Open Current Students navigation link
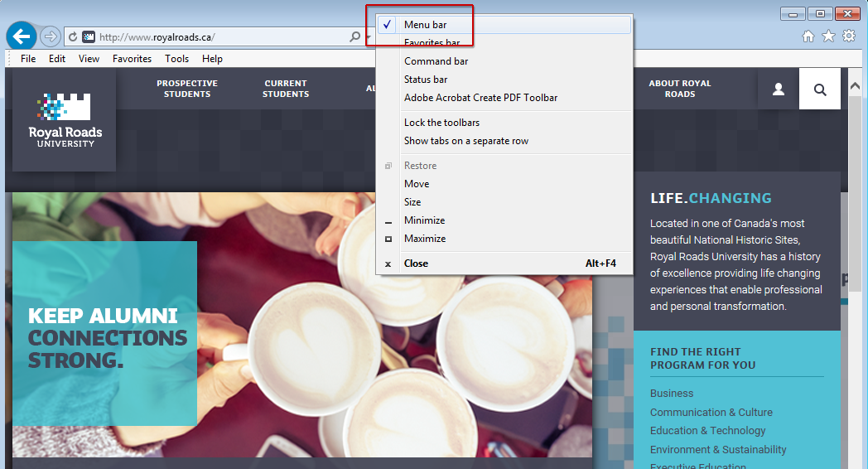868x469 pixels. (286, 89)
